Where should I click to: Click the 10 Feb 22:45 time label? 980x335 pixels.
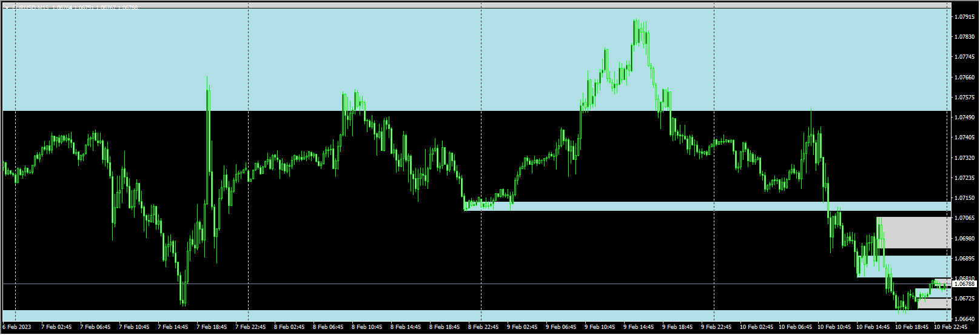tap(950, 327)
